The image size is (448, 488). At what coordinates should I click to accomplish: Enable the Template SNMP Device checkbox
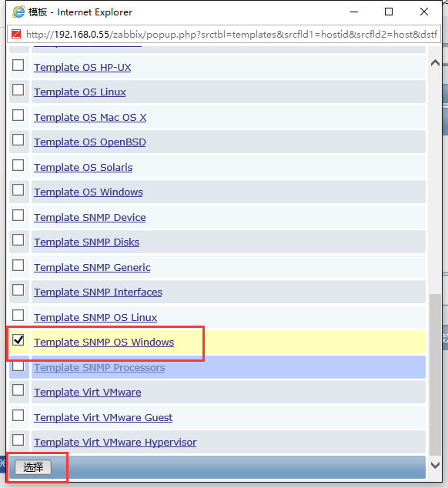(18, 215)
